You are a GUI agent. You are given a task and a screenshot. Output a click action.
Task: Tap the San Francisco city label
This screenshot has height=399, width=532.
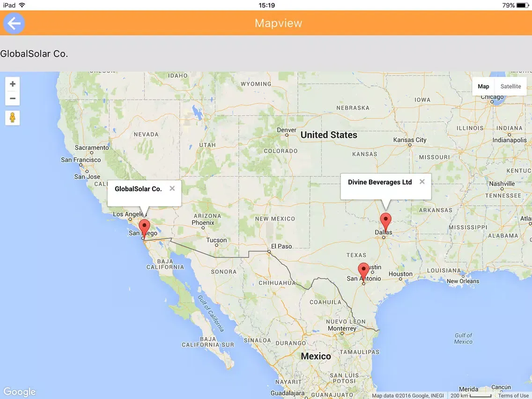tap(81, 160)
